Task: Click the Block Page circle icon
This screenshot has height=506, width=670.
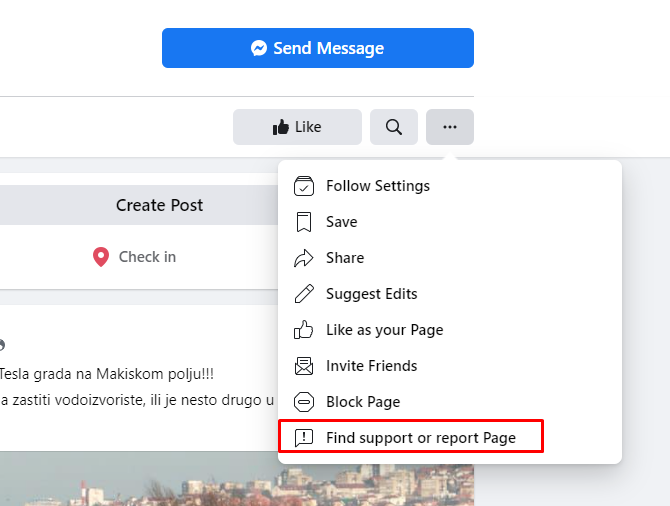Action: 304,402
